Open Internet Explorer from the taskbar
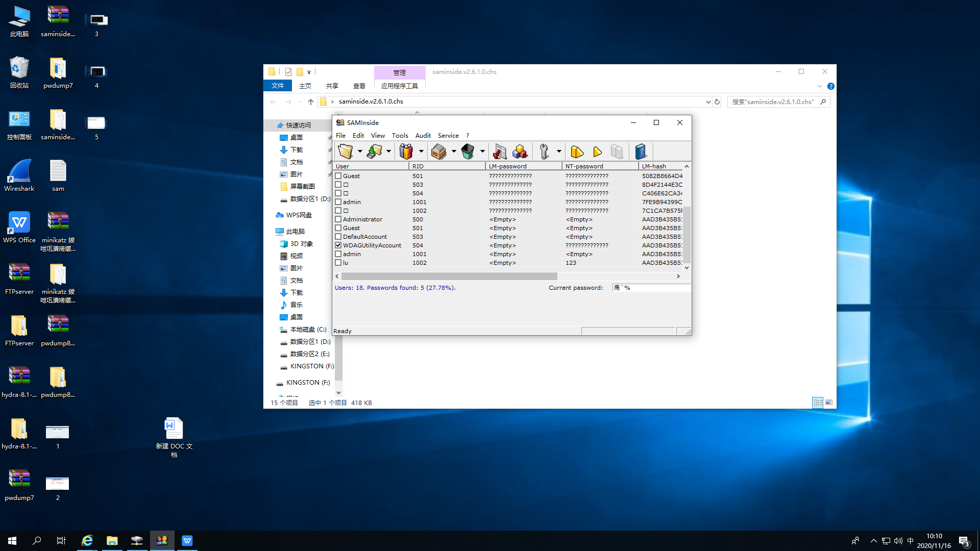This screenshot has height=551, width=980. pos(87,541)
